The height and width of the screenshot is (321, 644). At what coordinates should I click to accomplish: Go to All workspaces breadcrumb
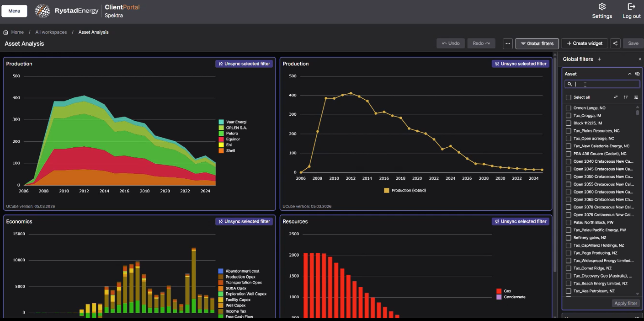tap(51, 32)
